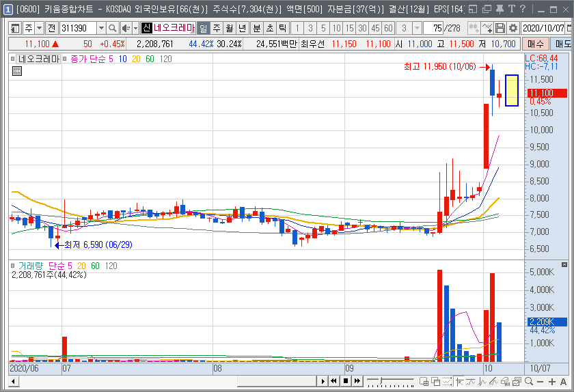574x392 pixels.
Task: Click the pin icon in title bar
Action: [500, 9]
